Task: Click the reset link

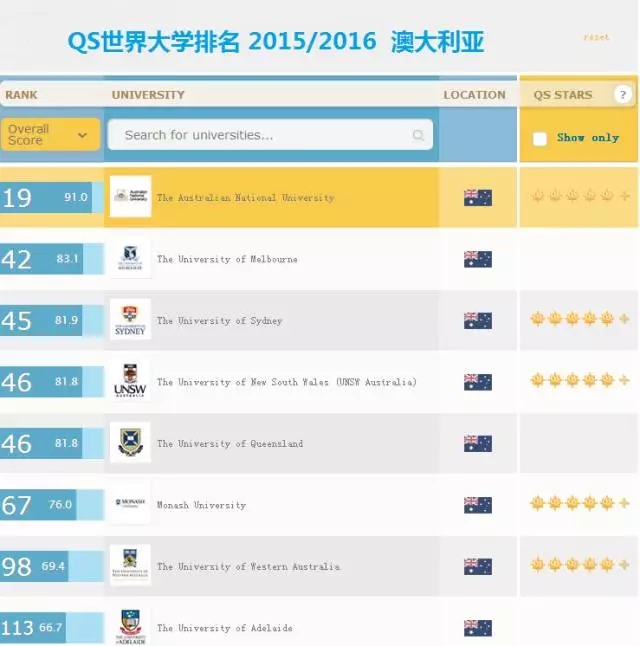Action: (596, 37)
